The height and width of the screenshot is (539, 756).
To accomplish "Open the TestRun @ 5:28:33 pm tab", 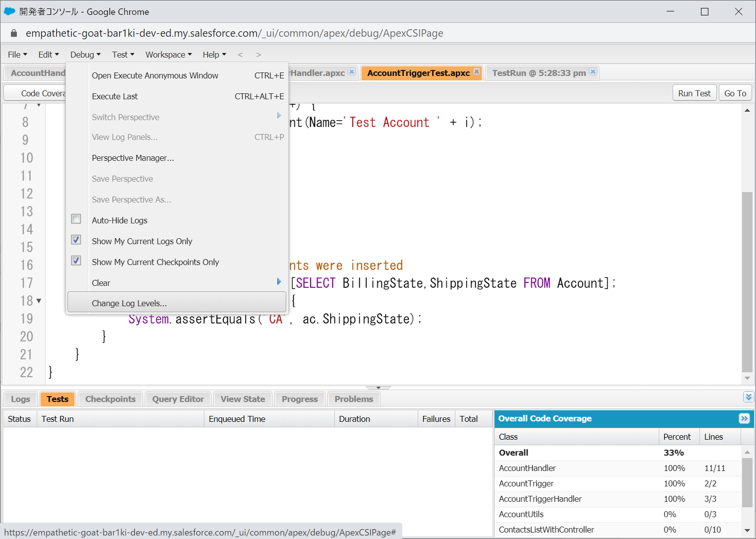I will pyautogui.click(x=539, y=73).
